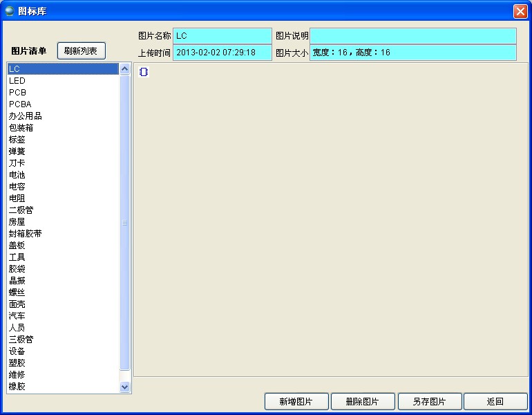Close the 图标库 window
532x415 pixels.
[x=520, y=11]
